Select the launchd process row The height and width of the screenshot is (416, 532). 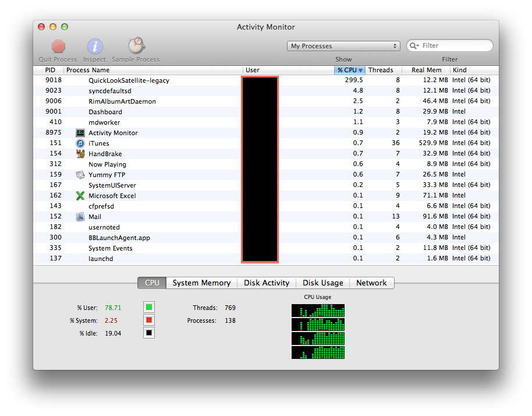click(x=266, y=259)
